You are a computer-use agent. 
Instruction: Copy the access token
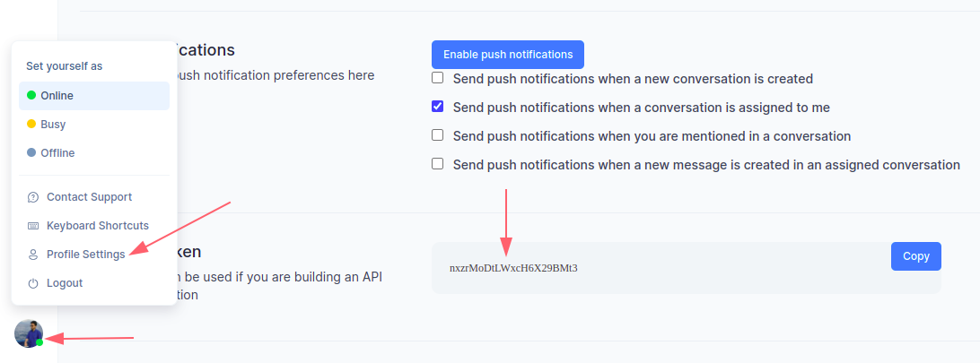[x=915, y=256]
